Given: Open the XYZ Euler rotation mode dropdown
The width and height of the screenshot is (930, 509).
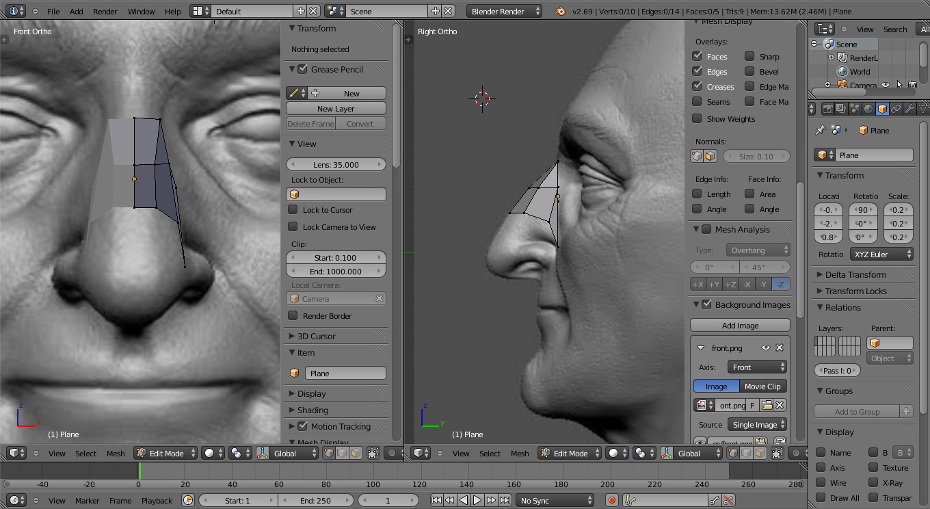Looking at the screenshot, I should (881, 254).
